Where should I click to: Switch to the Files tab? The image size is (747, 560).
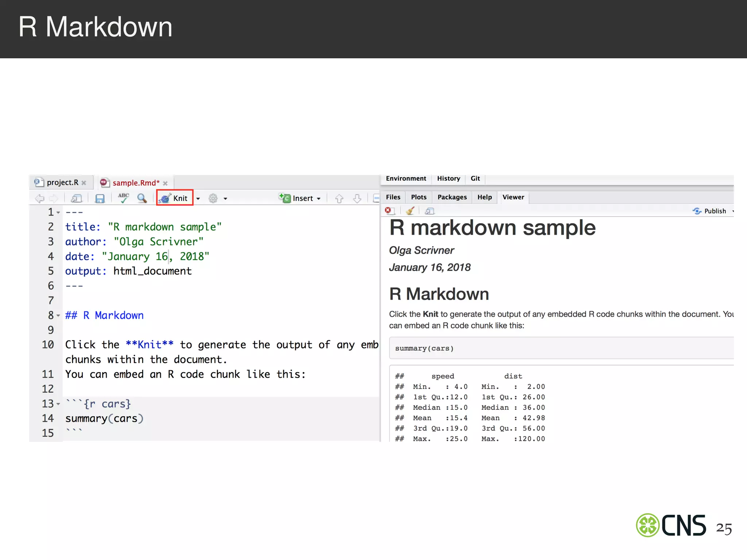click(x=393, y=197)
